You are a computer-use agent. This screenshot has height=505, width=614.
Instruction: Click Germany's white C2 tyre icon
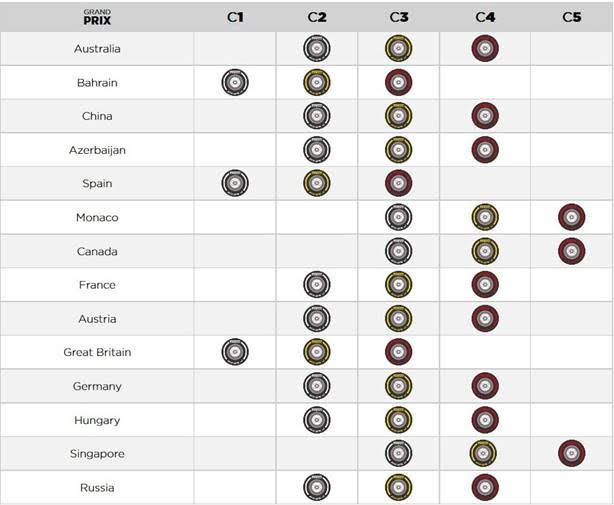point(317,386)
